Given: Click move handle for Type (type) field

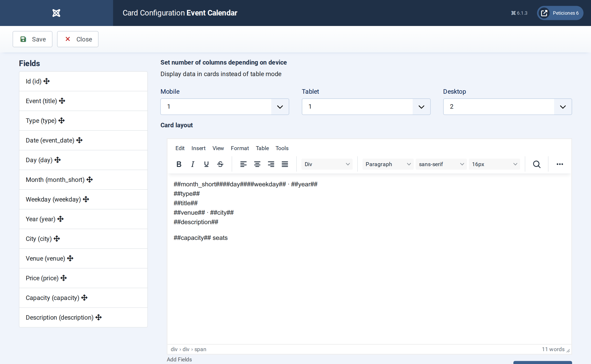Looking at the screenshot, I should pyautogui.click(x=61, y=120).
